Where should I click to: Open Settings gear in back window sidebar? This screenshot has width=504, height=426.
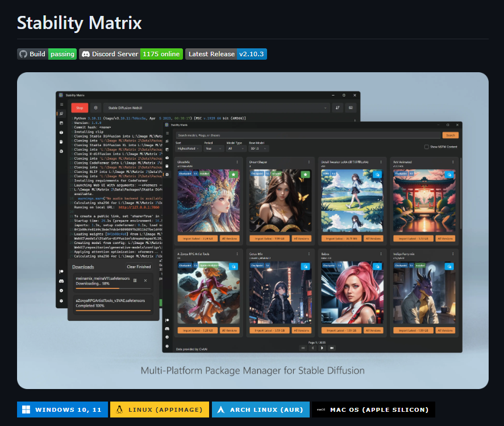pyautogui.click(x=61, y=301)
